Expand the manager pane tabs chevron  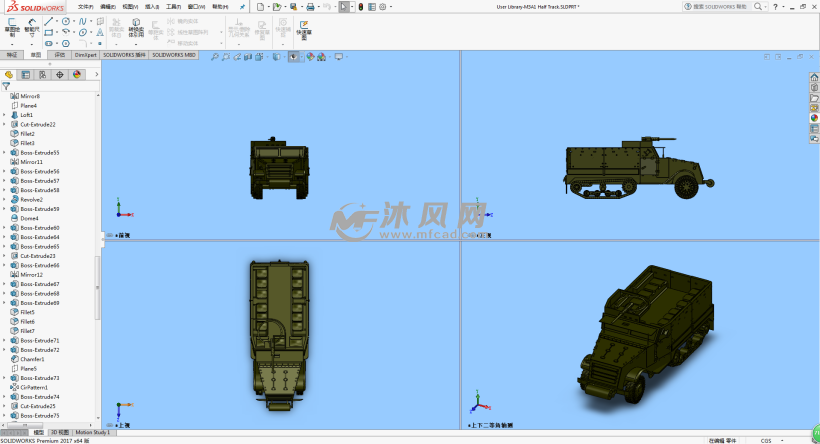(x=96, y=75)
